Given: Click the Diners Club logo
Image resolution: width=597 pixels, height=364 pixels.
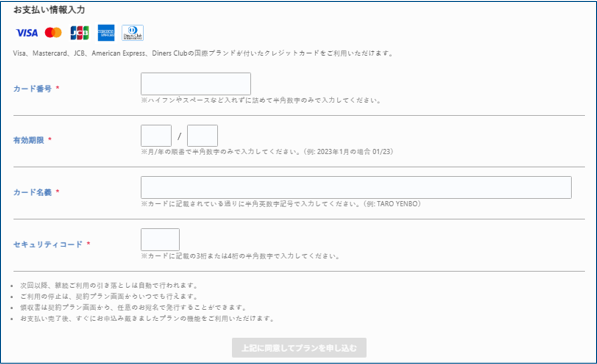Looking at the screenshot, I should click(132, 33).
